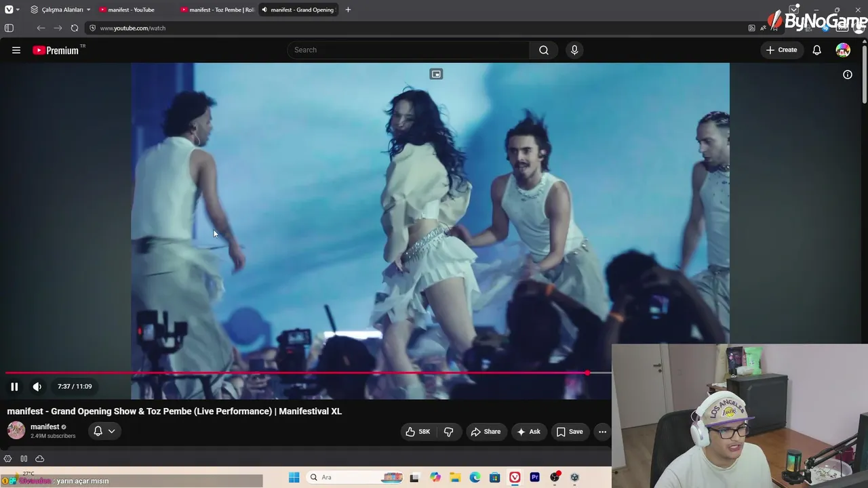Open a new browser tab
The height and width of the screenshot is (488, 868).
(x=348, y=9)
